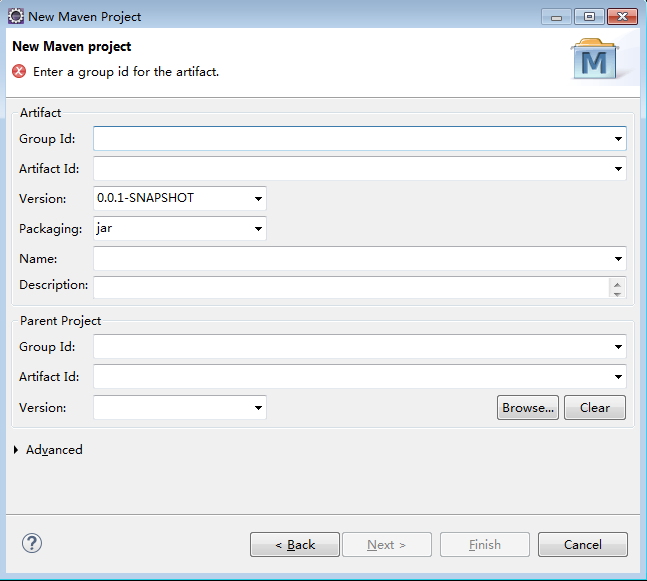
Task: Click the help question mark icon
Action: [32, 543]
